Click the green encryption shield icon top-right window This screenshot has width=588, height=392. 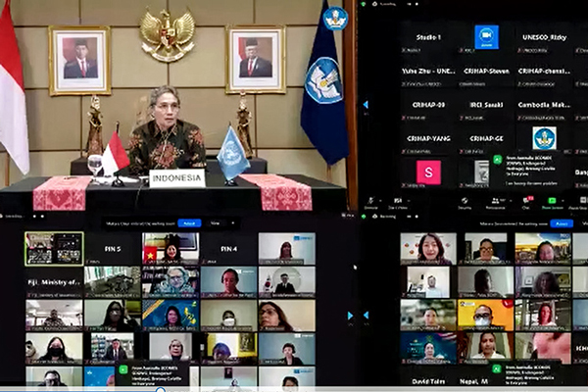(x=363, y=5)
